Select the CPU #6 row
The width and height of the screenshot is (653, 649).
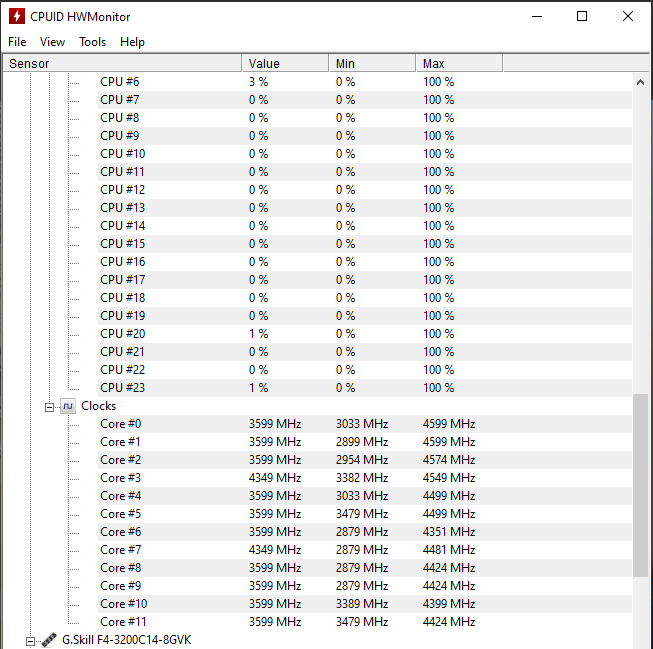[x=365, y=82]
